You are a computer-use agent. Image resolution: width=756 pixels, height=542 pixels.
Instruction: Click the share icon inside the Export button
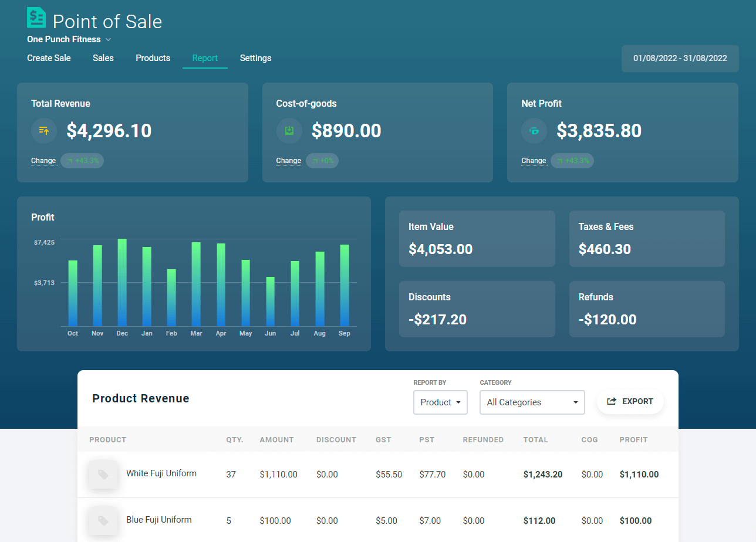(612, 401)
